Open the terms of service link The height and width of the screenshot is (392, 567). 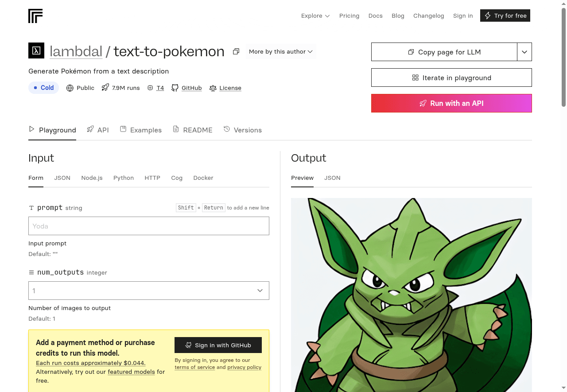(194, 367)
